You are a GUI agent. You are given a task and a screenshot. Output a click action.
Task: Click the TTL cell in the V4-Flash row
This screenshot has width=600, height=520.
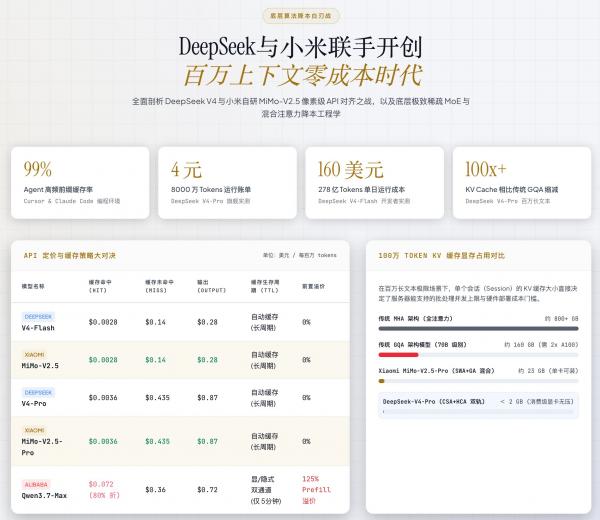pos(264,322)
